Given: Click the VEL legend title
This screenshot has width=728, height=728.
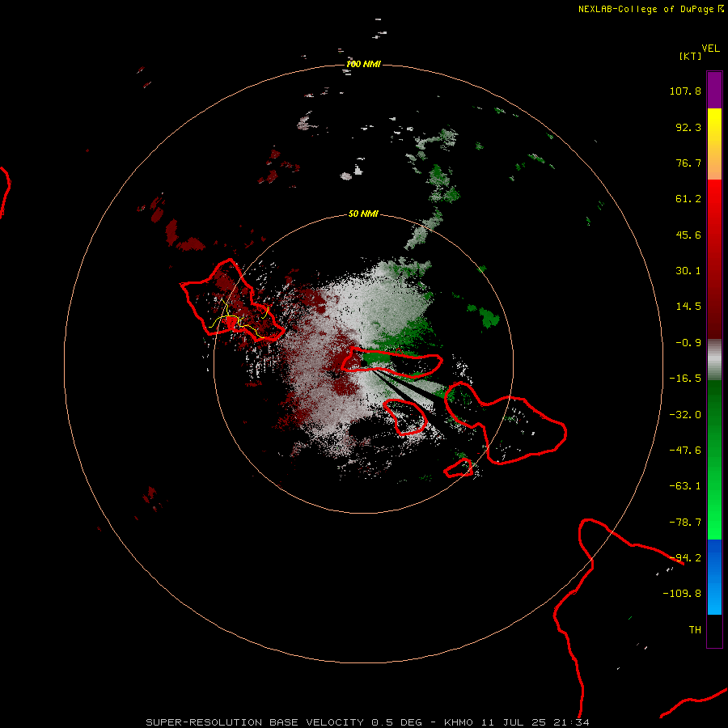Looking at the screenshot, I should 710,49.
